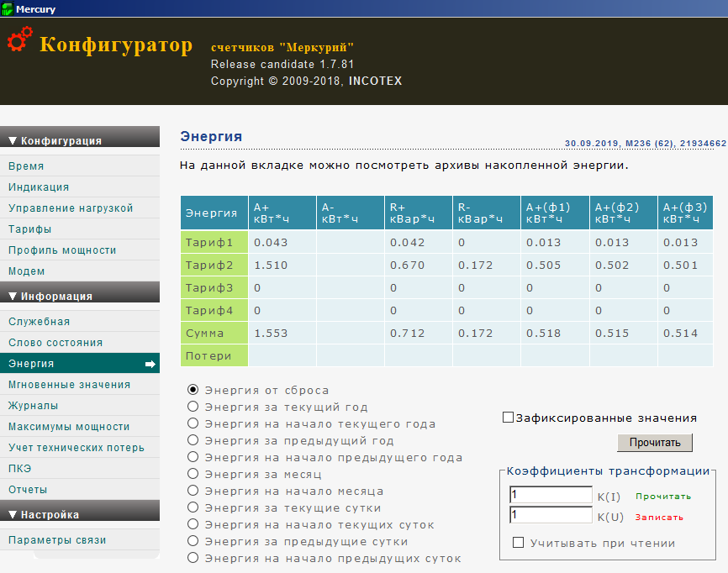The height and width of the screenshot is (573, 728).
Task: Click the Тариф4 row header
Action: (x=214, y=310)
